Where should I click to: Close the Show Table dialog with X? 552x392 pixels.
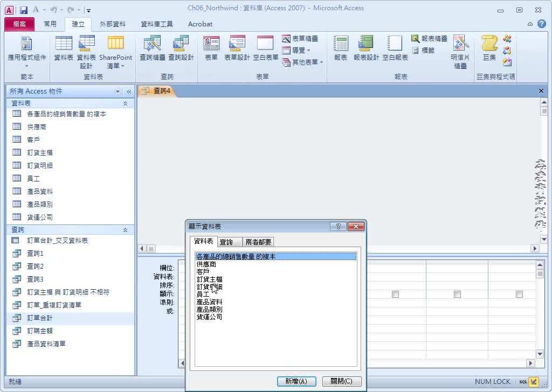point(356,226)
